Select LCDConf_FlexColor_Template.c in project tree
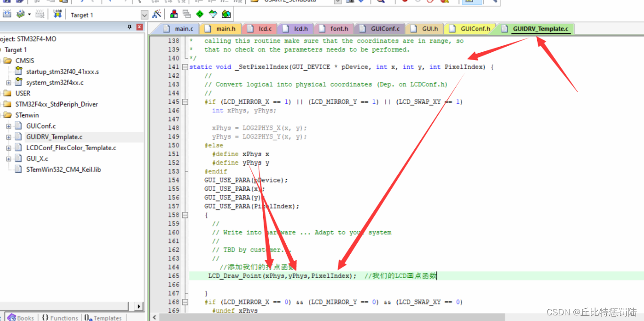The image size is (644, 321). click(71, 148)
